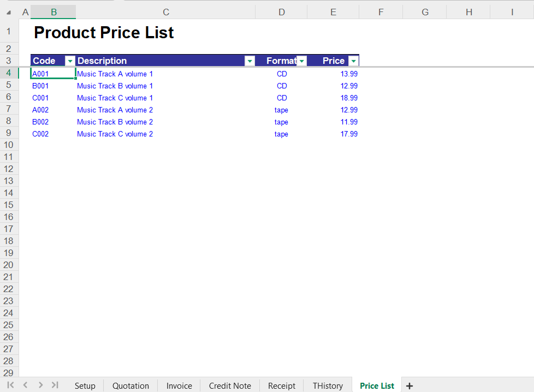The width and height of the screenshot is (534, 392).
Task: Switch to the Receipt sheet
Action: [x=281, y=385]
